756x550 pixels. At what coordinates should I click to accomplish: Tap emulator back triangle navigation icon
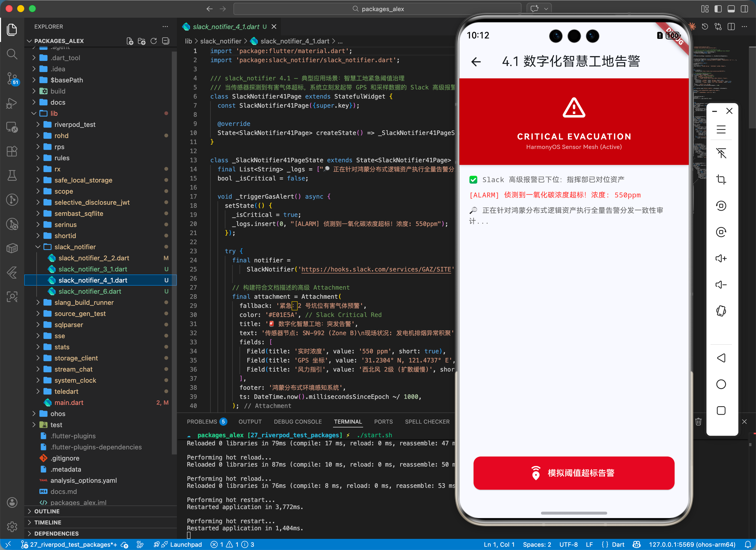coord(721,358)
